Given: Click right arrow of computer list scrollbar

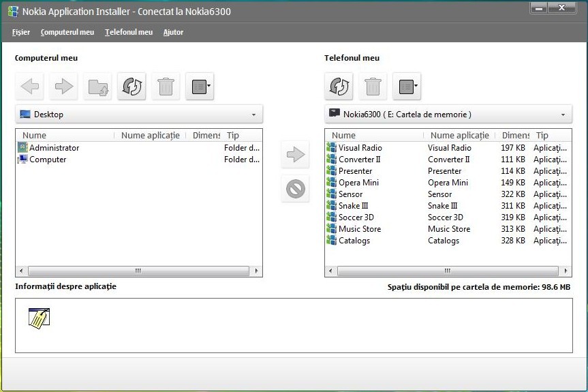Looking at the screenshot, I should pos(256,271).
